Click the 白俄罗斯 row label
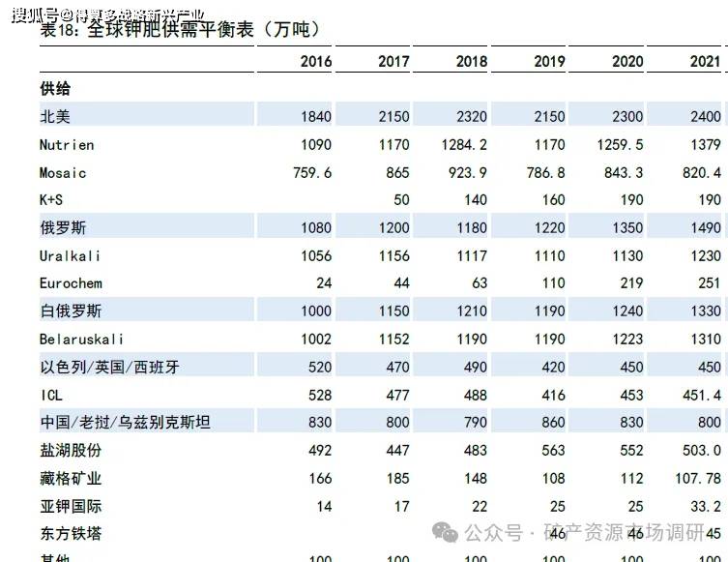This screenshot has width=728, height=562. click(x=71, y=311)
